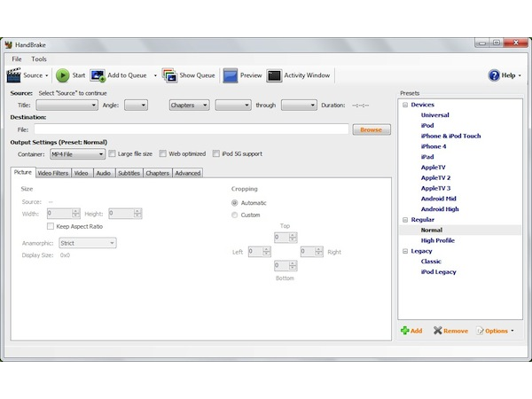
Task: Enable Web optimized checkbox
Action: [x=163, y=153]
